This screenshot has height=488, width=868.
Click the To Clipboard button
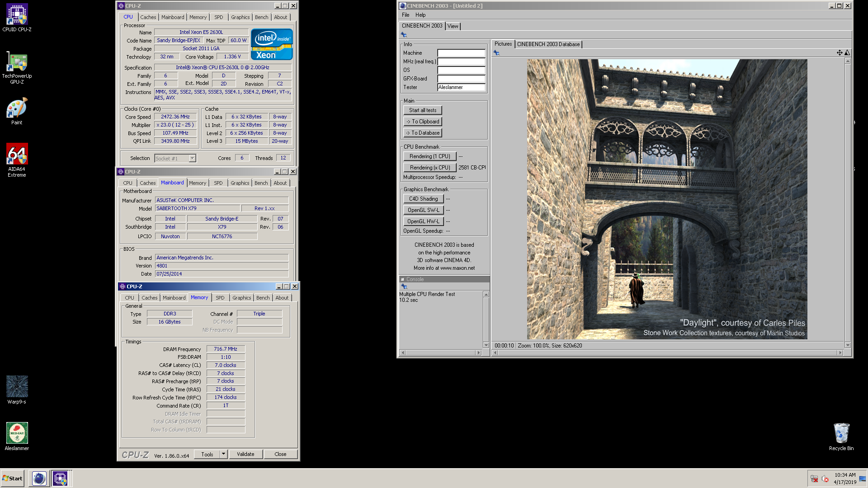coord(423,122)
